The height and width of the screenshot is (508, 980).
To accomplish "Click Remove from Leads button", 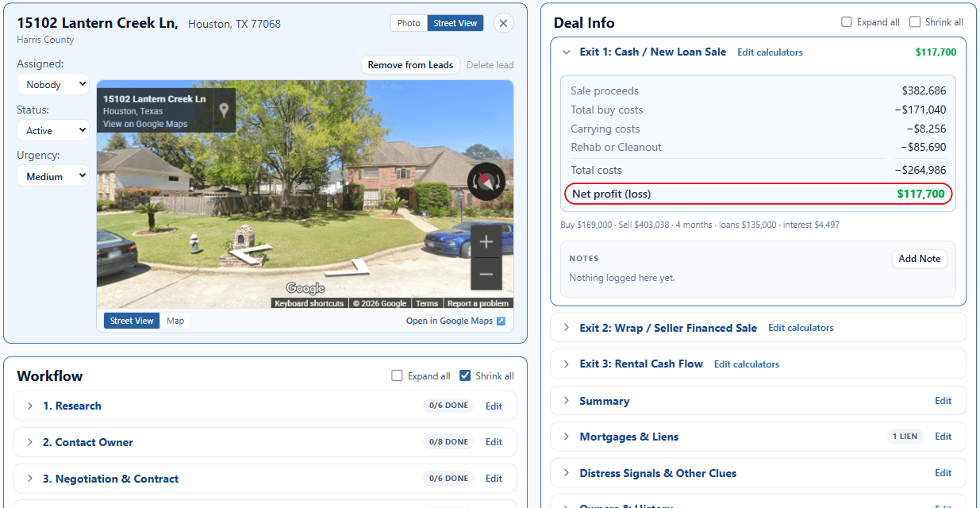I will point(410,65).
